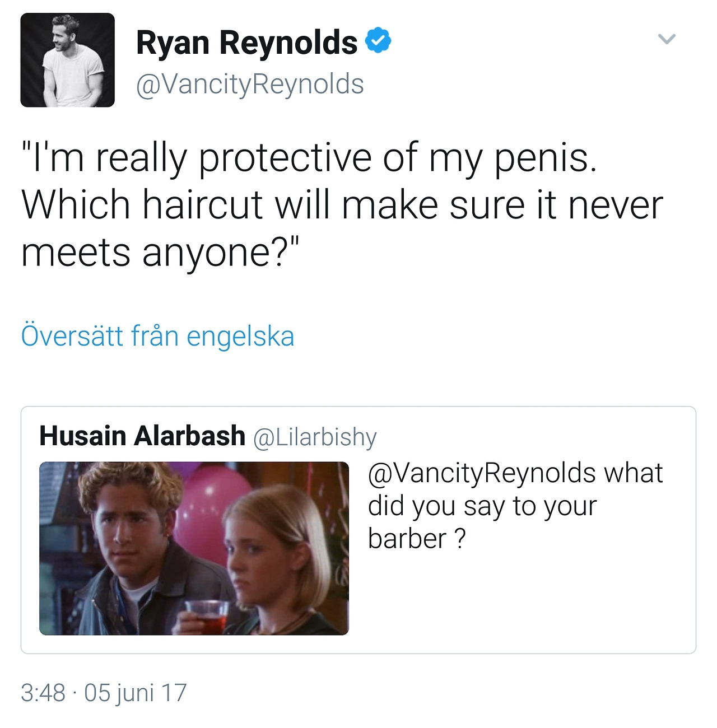Open the quoted tweet's photo
The height and width of the screenshot is (728, 717).
point(194,548)
